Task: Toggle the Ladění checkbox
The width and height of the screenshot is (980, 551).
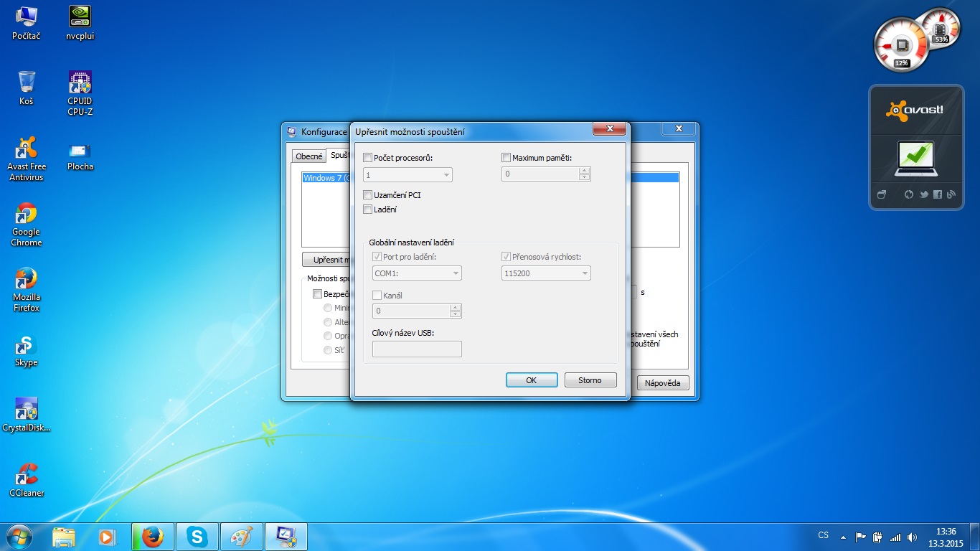Action: click(368, 209)
